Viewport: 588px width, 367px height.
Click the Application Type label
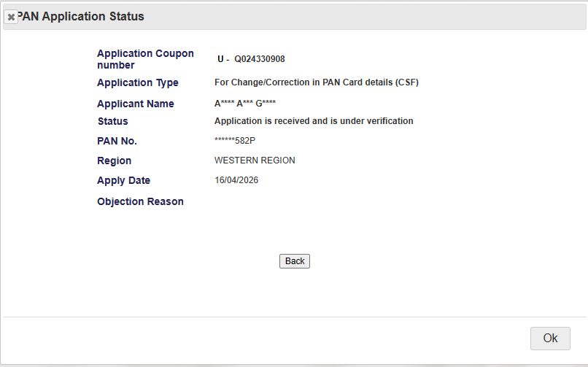pyautogui.click(x=138, y=82)
